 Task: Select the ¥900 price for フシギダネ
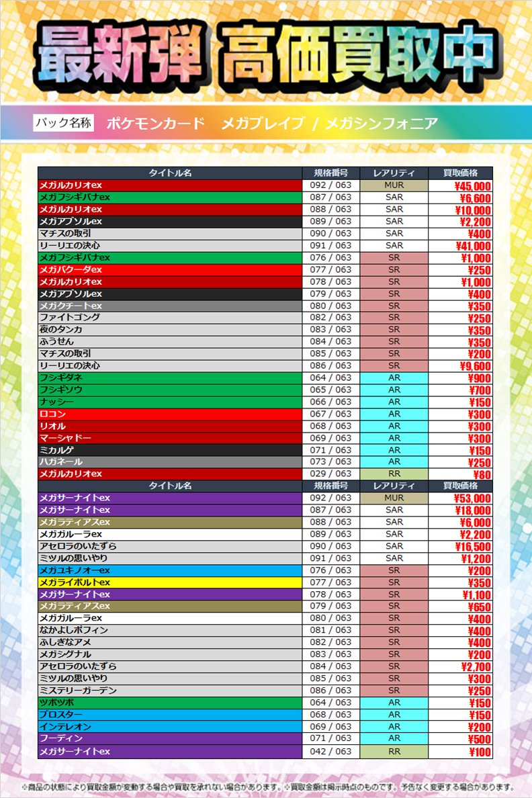(x=460, y=378)
